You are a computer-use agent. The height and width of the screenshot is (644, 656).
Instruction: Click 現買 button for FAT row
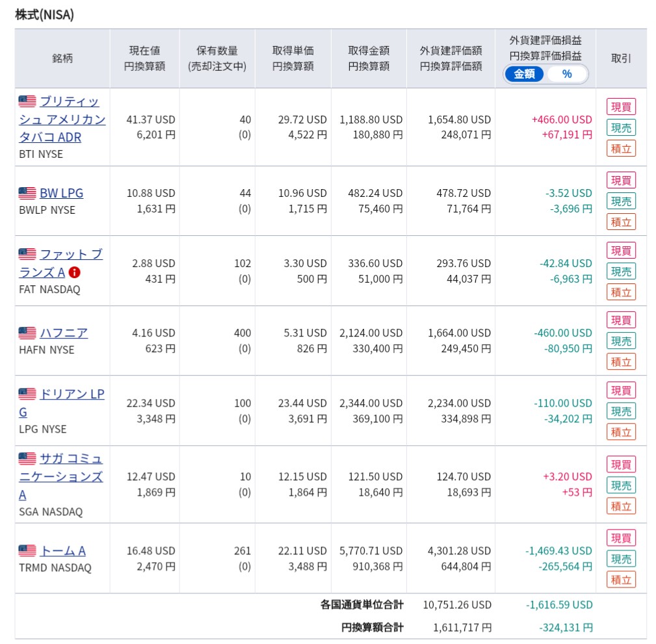click(x=621, y=250)
